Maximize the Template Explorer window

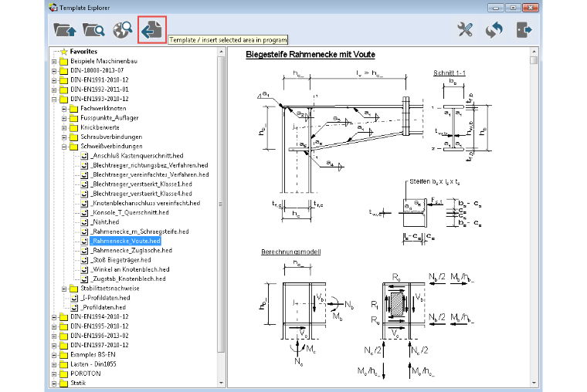513,8
